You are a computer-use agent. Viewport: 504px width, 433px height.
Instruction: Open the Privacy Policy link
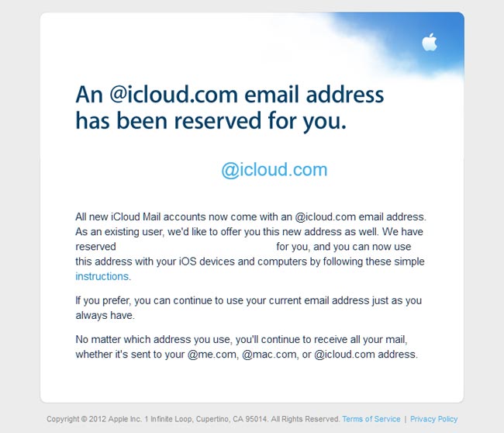pyautogui.click(x=434, y=419)
